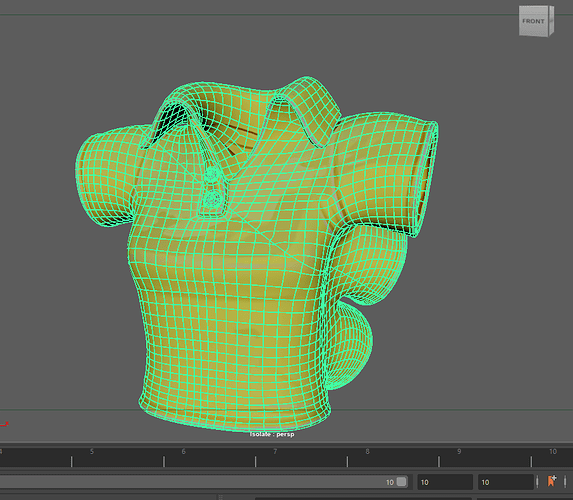The height and width of the screenshot is (500, 573).
Task: Click the playback range end field
Action: (445, 482)
